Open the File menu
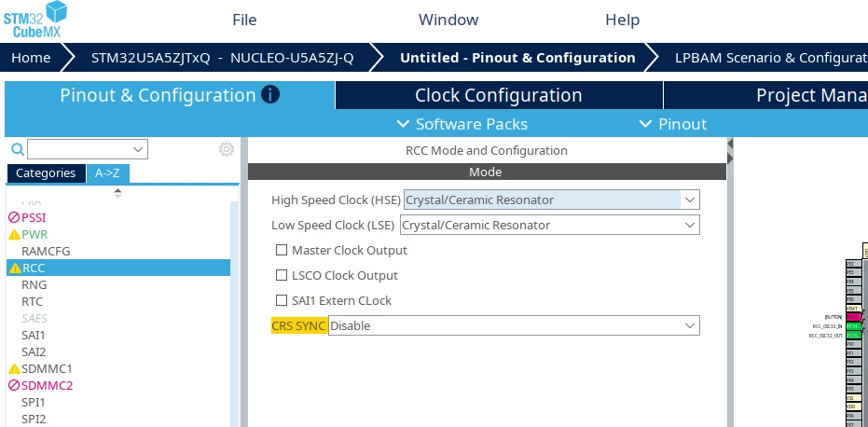Screen dimensions: 868x427 (244, 20)
